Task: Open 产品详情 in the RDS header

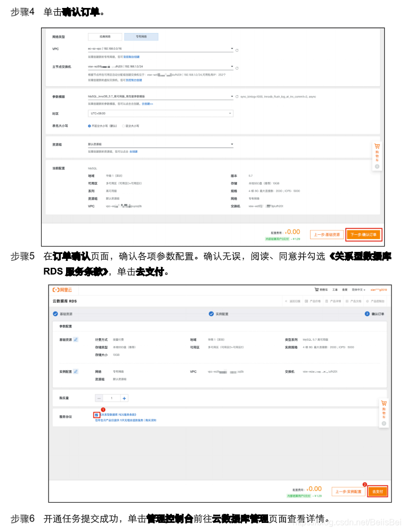Action: coord(333,301)
